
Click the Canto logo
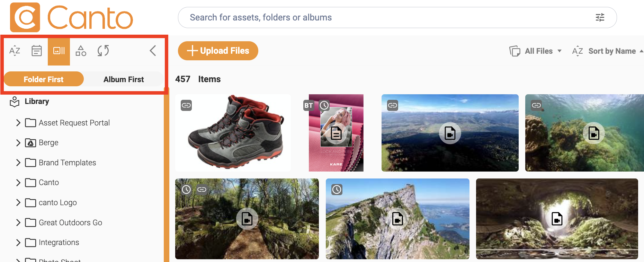coord(71,17)
